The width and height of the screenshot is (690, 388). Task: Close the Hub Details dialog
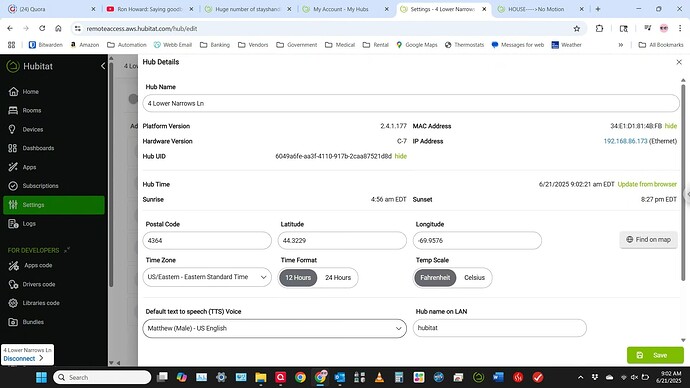(x=679, y=62)
